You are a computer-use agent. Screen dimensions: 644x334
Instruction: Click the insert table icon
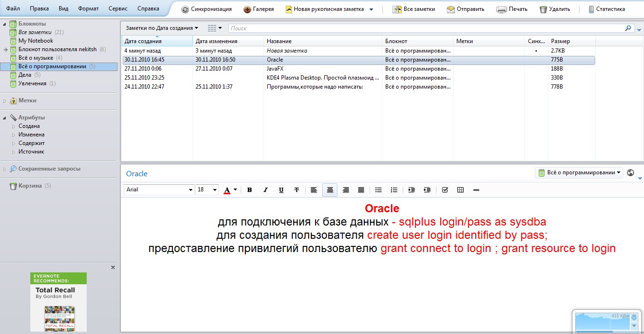(460, 190)
